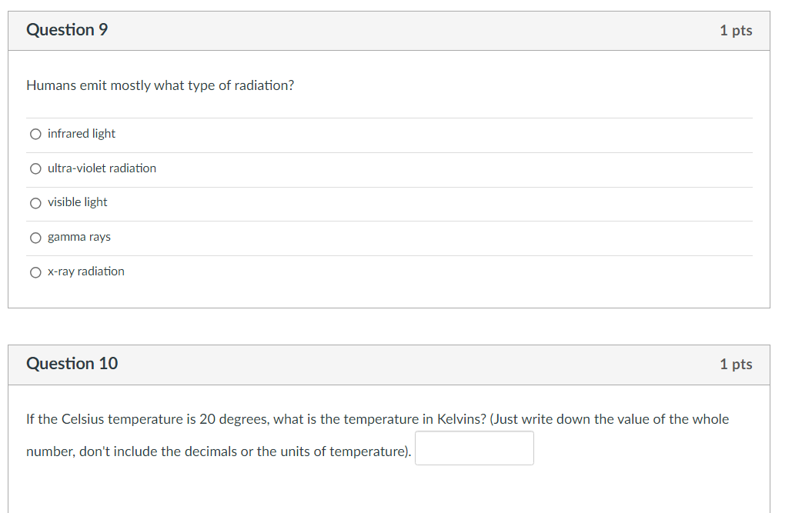
Task: Select the infrared light answer option
Action: pos(35,134)
